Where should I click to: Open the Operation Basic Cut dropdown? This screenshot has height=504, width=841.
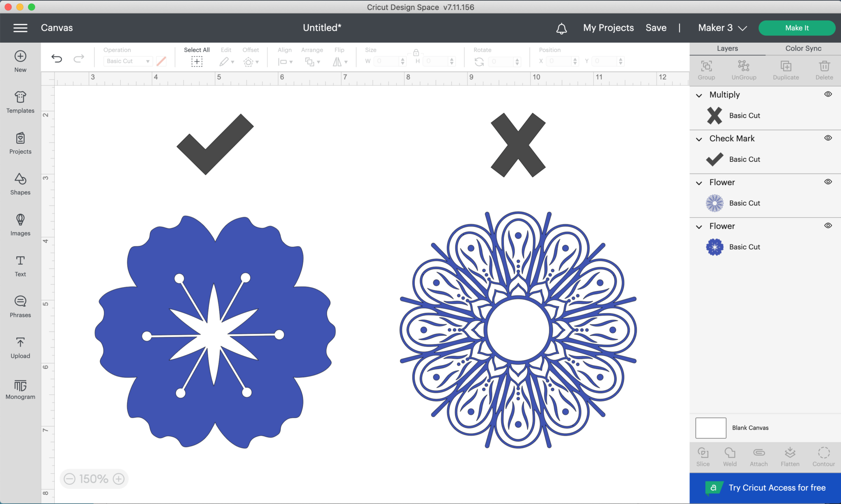point(128,61)
